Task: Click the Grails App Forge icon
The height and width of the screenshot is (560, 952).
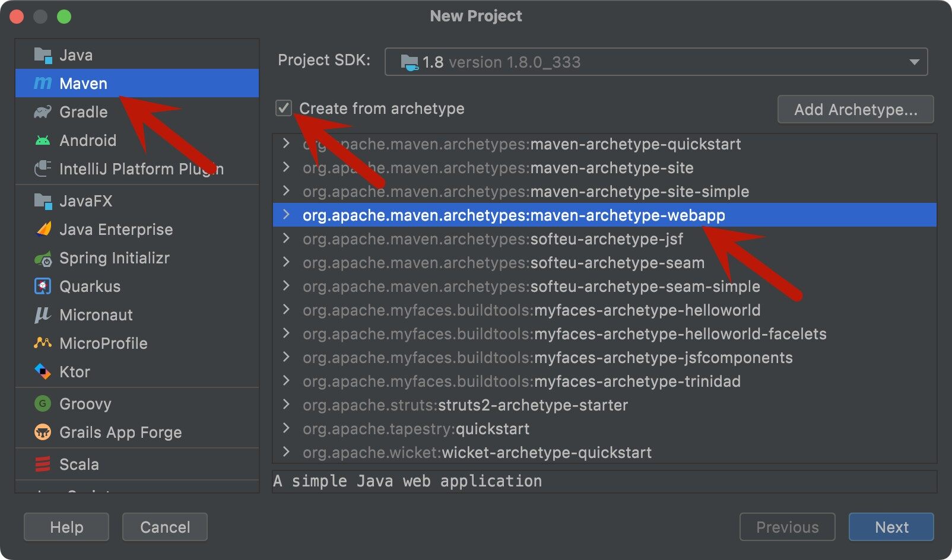Action: click(43, 432)
